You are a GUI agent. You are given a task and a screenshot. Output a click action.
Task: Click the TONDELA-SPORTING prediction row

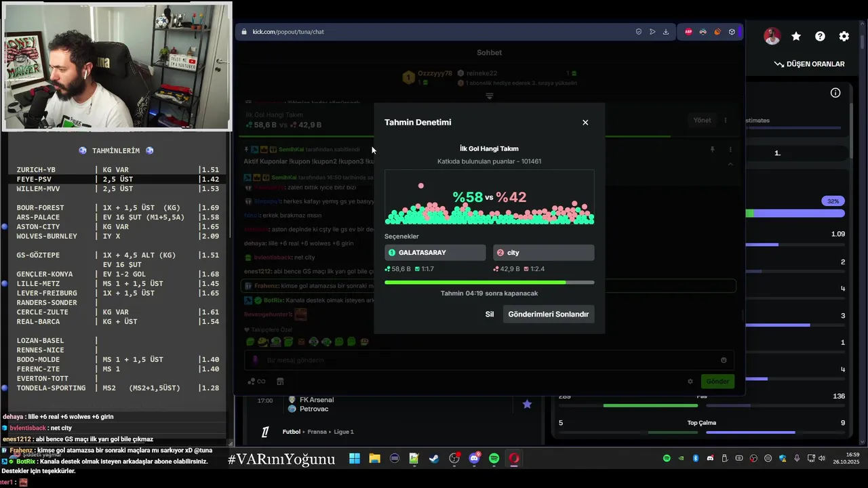point(119,388)
